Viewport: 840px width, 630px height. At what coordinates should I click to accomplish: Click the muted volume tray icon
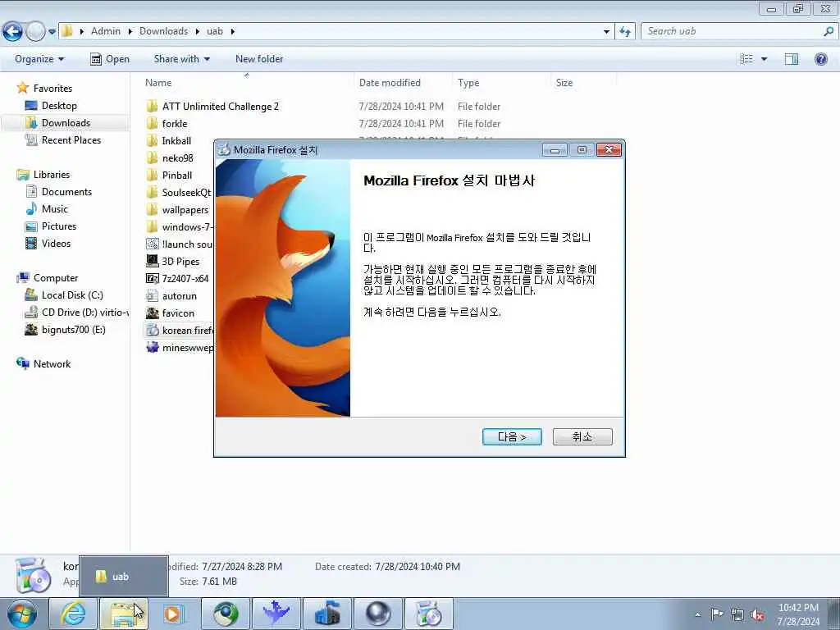pos(757,614)
